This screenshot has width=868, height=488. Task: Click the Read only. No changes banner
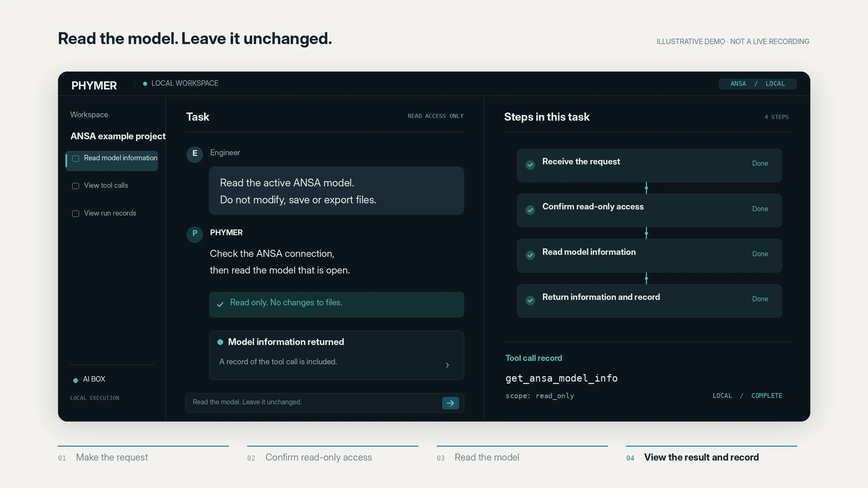336,305
